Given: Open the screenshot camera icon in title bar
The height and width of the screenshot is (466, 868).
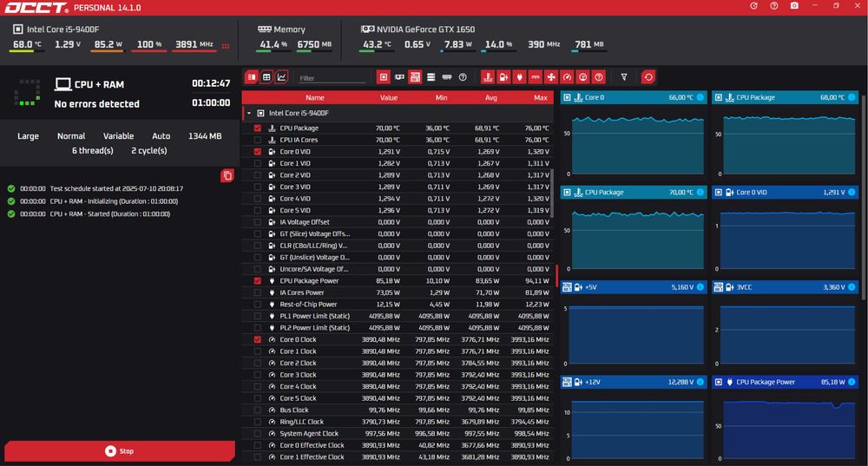Looking at the screenshot, I should coord(794,5).
